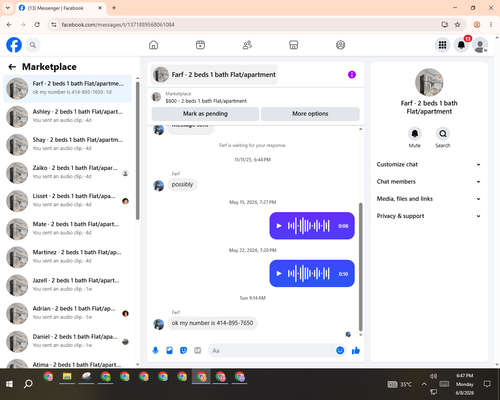This screenshot has height=400, width=500.
Task: Click the address bar URL
Action: click(x=118, y=25)
